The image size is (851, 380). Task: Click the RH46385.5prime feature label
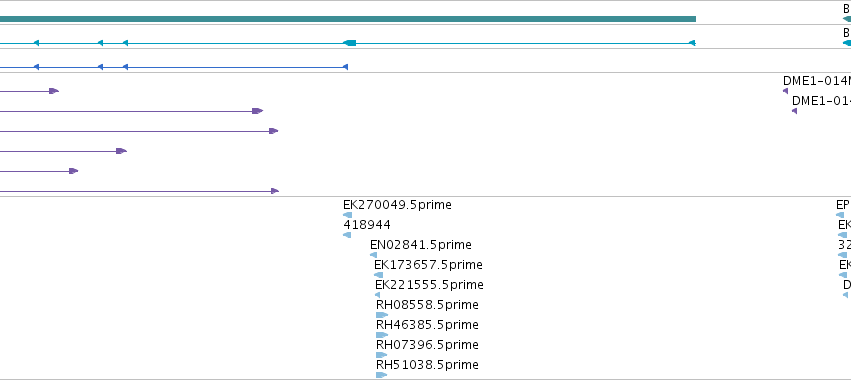click(x=427, y=325)
